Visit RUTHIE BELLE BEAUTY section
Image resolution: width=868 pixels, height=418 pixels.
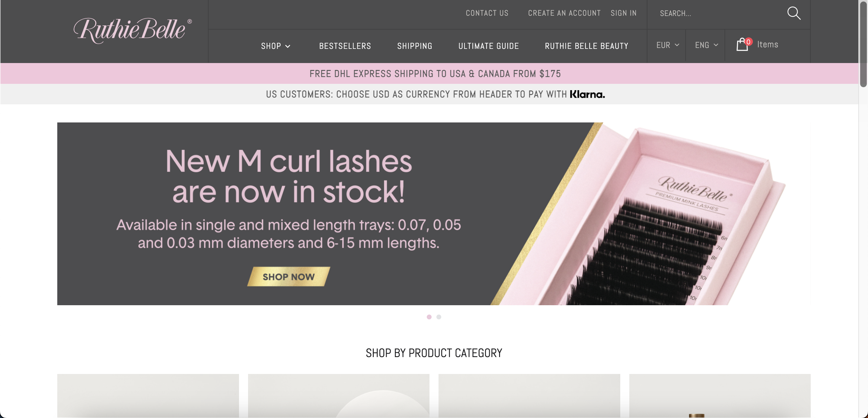click(x=586, y=46)
